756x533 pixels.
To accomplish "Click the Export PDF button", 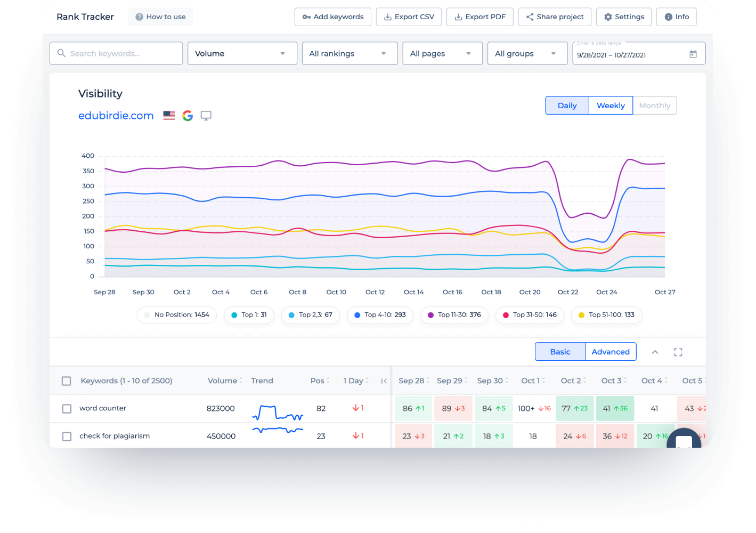I will click(480, 17).
